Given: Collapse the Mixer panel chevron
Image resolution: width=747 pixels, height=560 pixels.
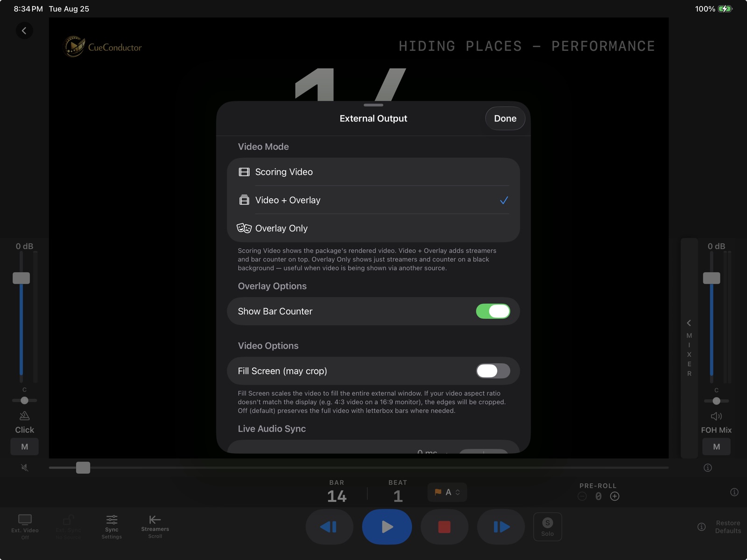Looking at the screenshot, I should (x=689, y=323).
